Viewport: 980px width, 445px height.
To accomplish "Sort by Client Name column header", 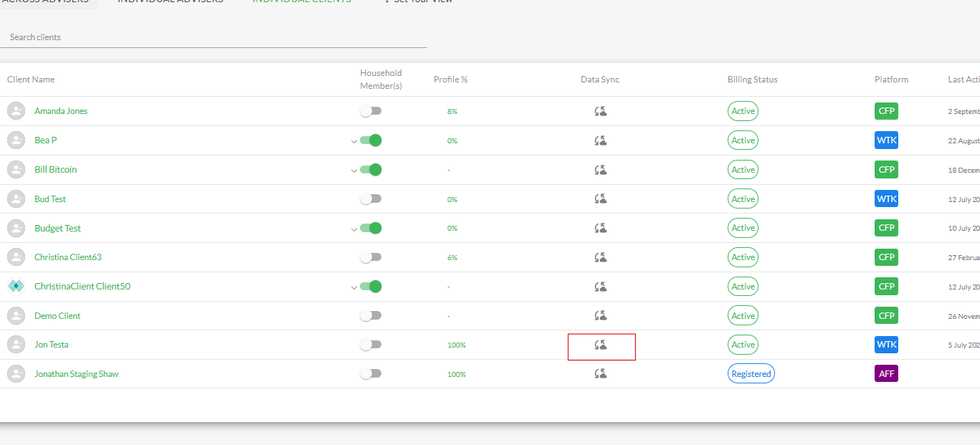I will point(31,80).
